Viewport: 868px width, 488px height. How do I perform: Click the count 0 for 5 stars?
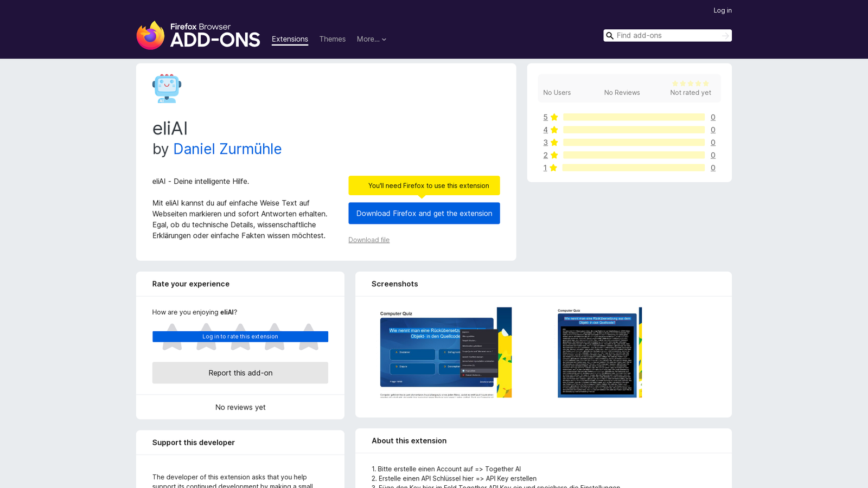point(713,117)
